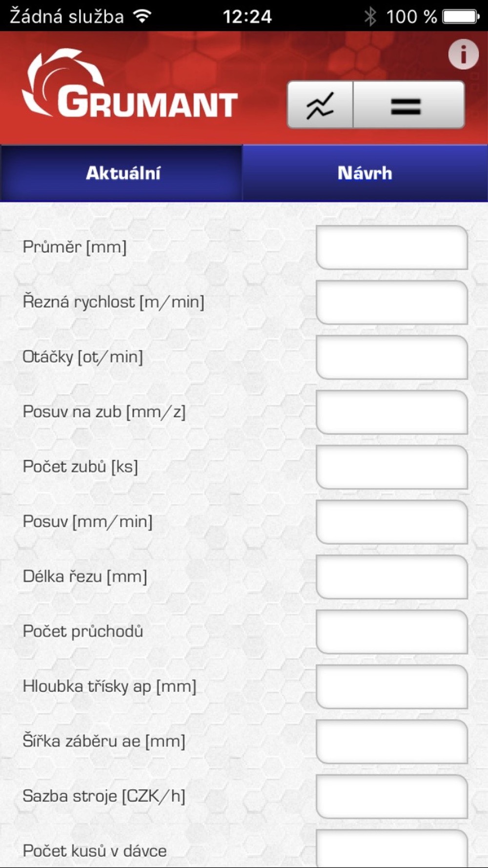Tap the Šířka záběru ae input
488x868 pixels.
(x=392, y=742)
